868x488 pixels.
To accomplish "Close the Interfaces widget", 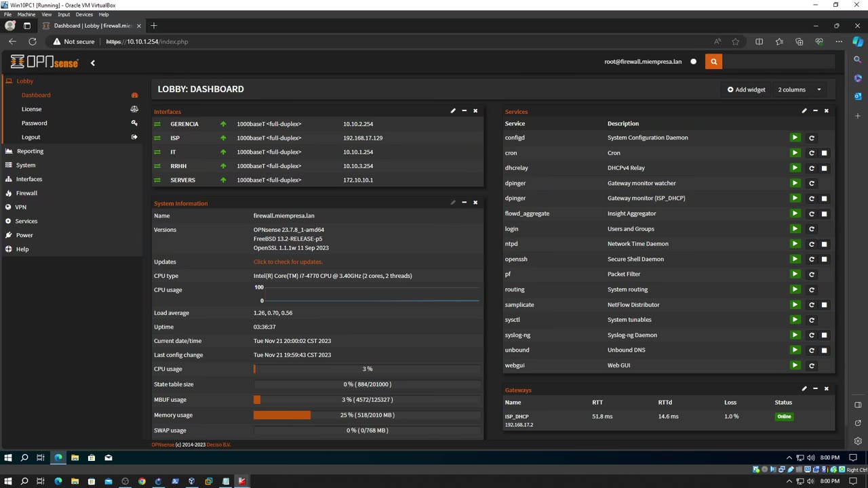I will [x=475, y=110].
